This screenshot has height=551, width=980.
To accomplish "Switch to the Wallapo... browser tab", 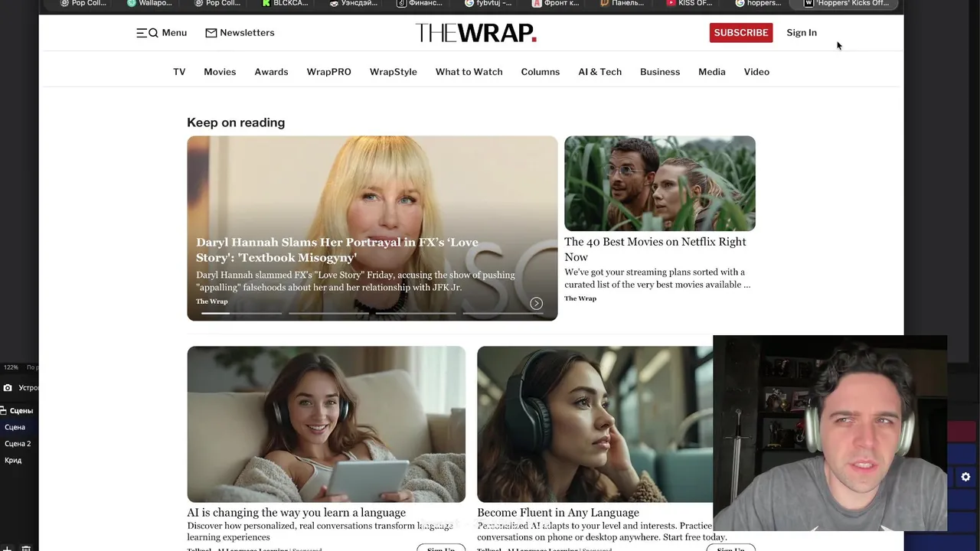I will [149, 3].
